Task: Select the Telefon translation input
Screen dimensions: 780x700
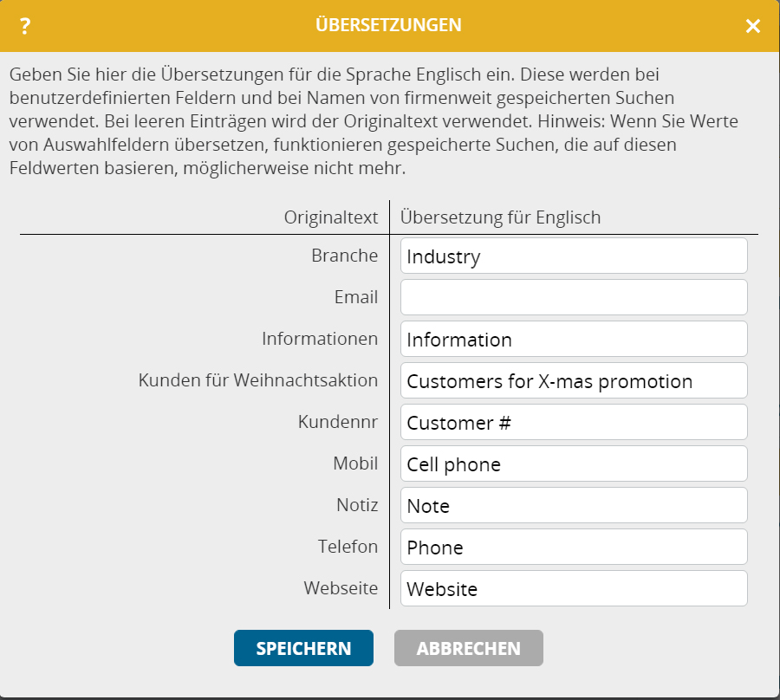Action: coord(574,547)
